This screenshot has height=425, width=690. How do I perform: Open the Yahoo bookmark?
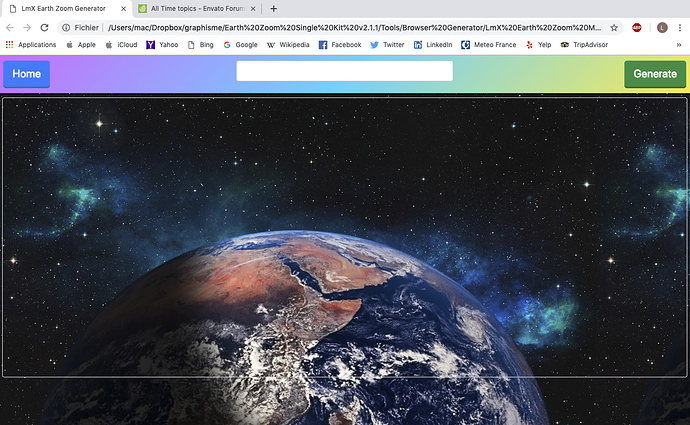click(162, 44)
